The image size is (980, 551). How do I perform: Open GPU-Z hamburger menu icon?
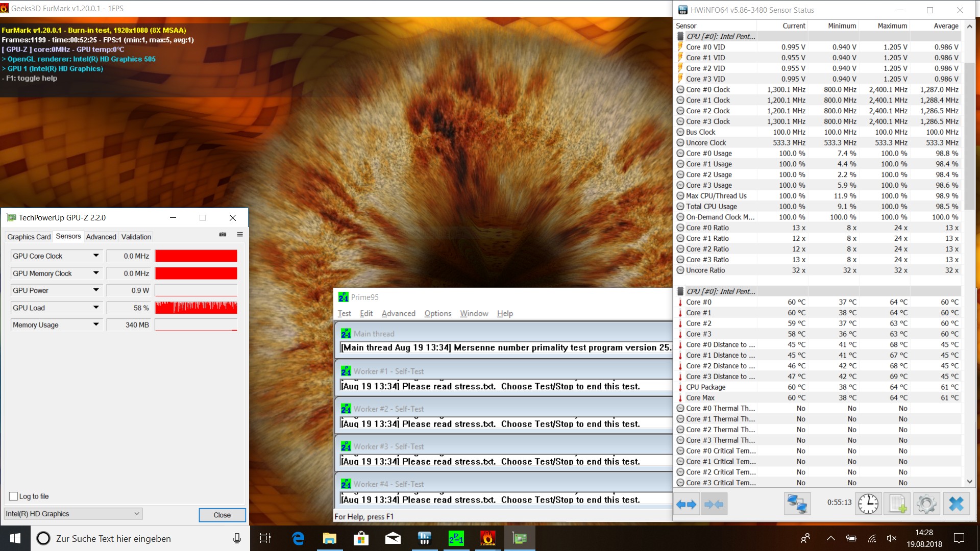[x=240, y=235]
